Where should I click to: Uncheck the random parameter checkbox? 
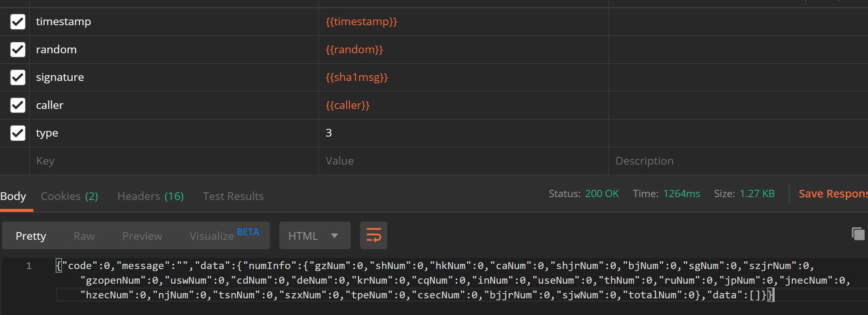[18, 50]
